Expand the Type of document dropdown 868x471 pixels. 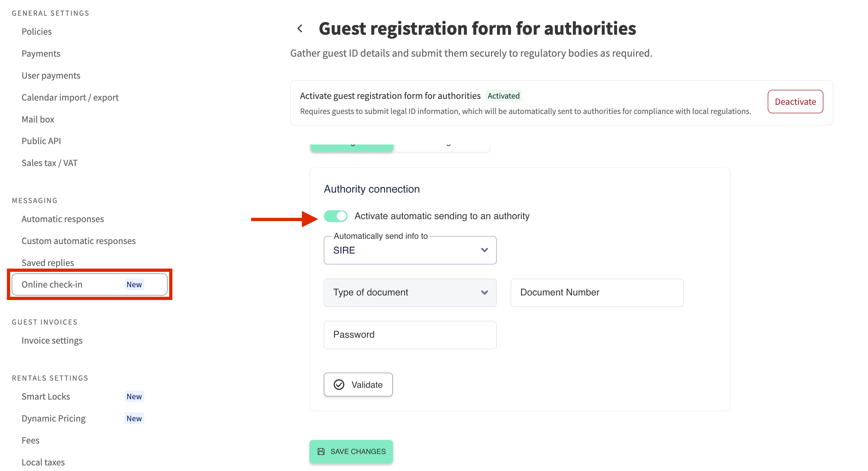tap(409, 292)
